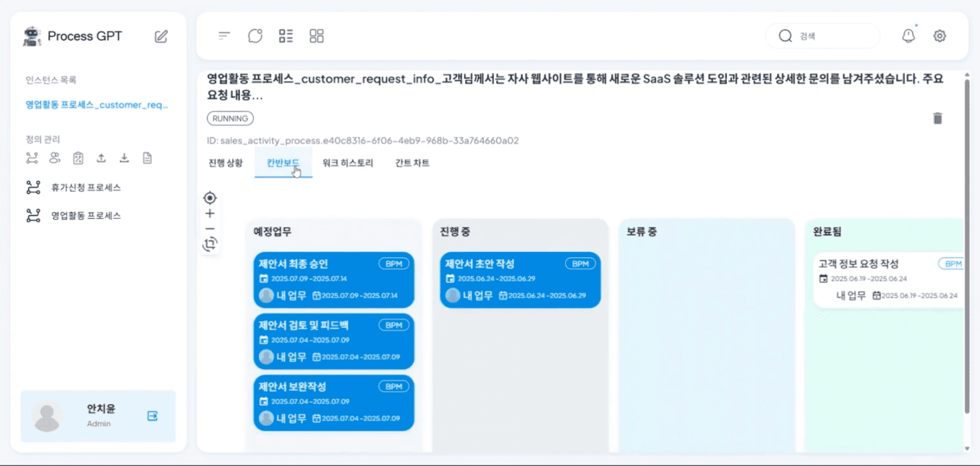Switch to the 워크 히스토리 tab
Viewport: 980px width, 466px height.
347,163
